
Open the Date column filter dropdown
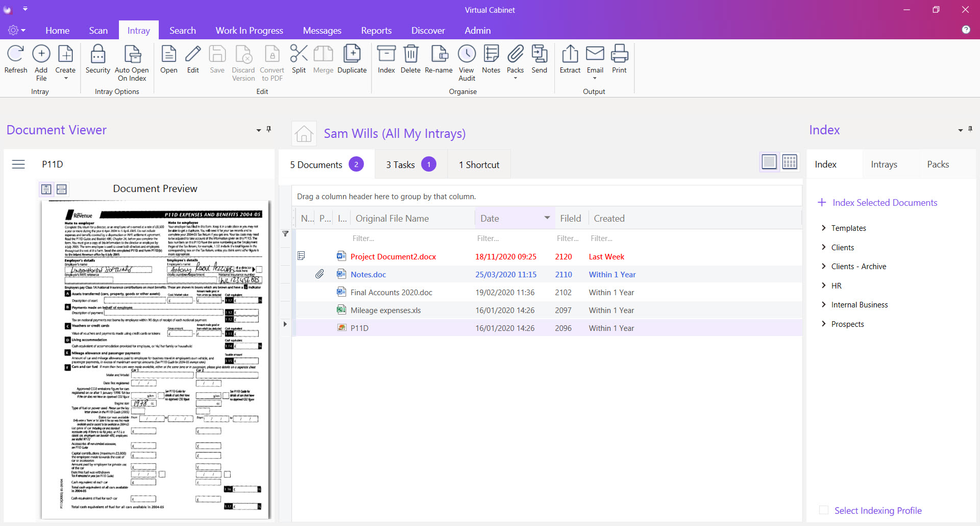(x=547, y=218)
